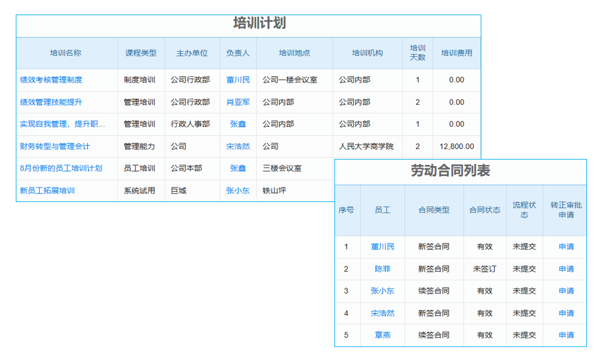Viewport: 607px width, 364px height.
Task: View employee 陈菲 in the contract list
Action: point(382,269)
